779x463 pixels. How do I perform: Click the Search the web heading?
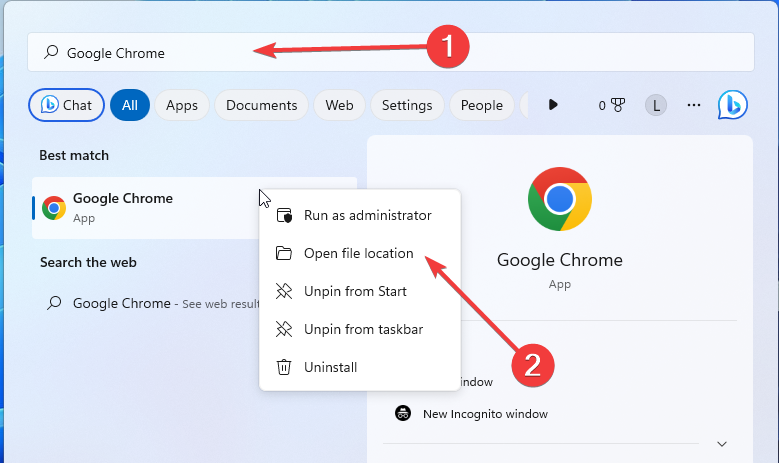coord(88,262)
